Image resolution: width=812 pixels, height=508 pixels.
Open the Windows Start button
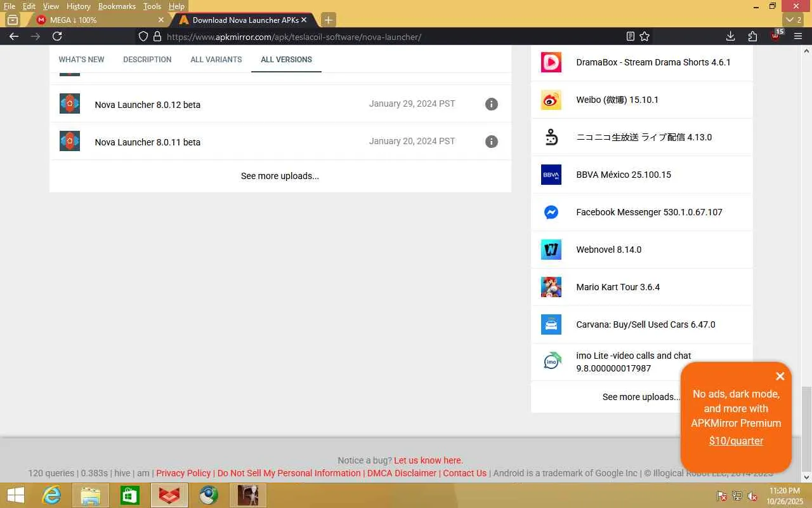pyautogui.click(x=15, y=495)
